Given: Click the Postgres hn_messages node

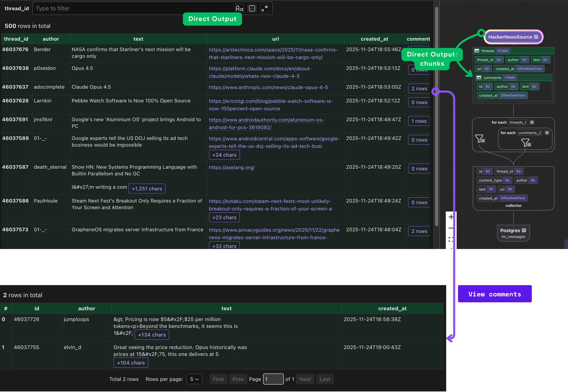Looking at the screenshot, I should (513, 233).
